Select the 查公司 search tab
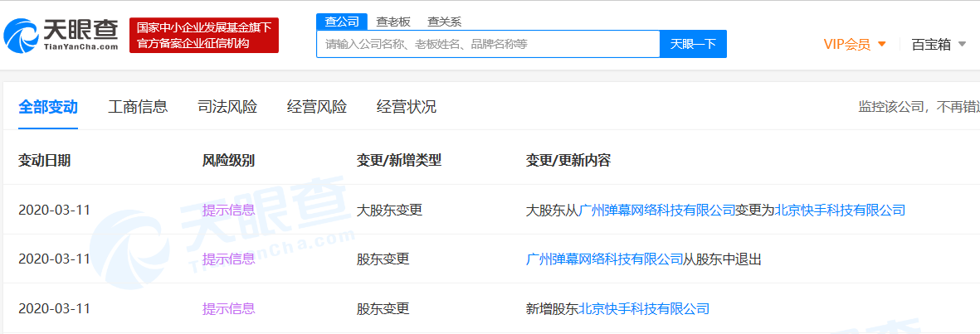The width and height of the screenshot is (980, 334). pyautogui.click(x=342, y=22)
